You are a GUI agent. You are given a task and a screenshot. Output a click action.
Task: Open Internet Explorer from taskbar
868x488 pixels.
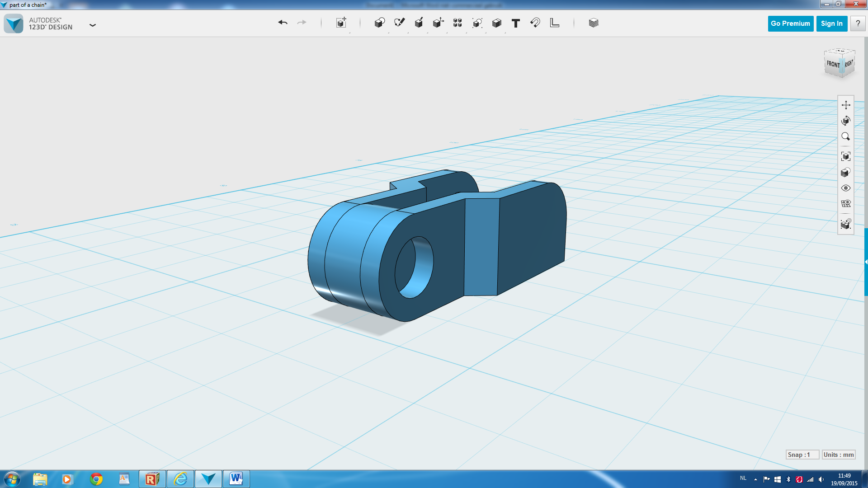[x=180, y=479]
